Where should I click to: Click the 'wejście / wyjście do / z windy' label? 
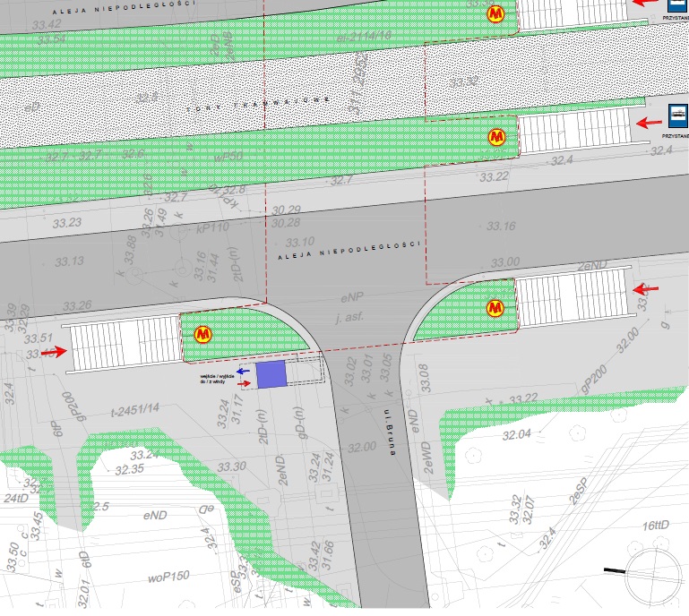click(217, 379)
